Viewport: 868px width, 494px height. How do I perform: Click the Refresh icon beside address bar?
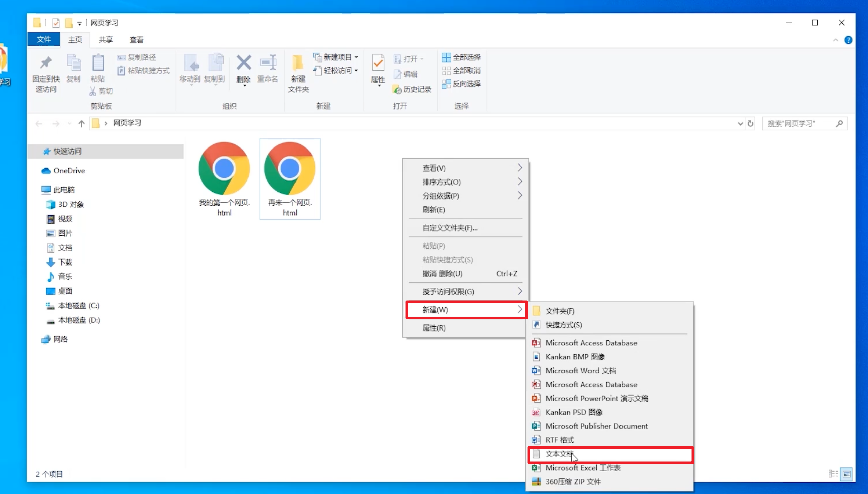click(750, 123)
